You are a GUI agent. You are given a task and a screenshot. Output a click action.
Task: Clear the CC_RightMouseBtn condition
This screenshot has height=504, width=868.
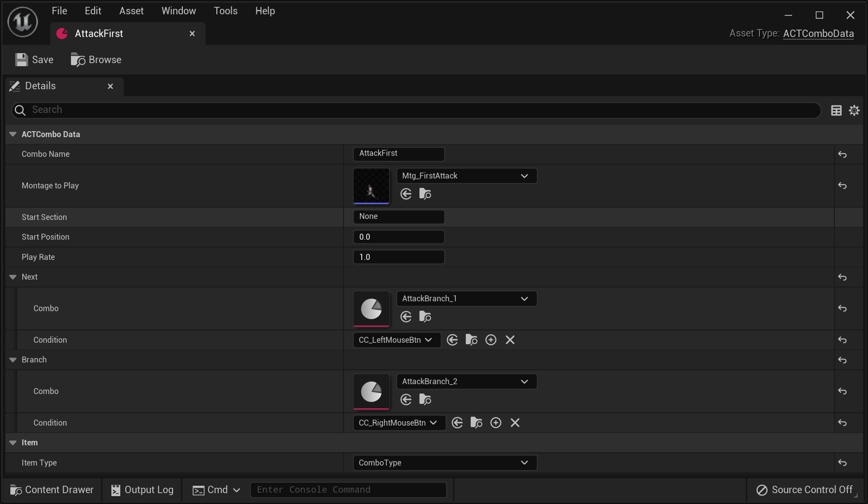coord(515,423)
